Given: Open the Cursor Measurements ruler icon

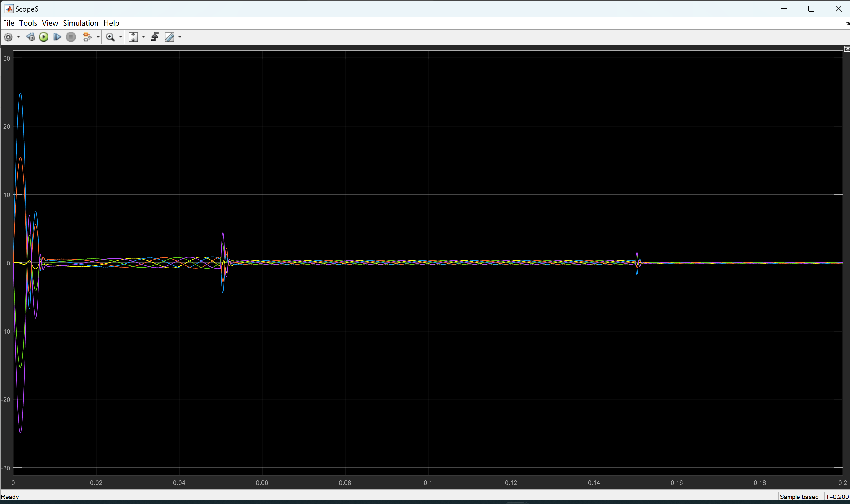Looking at the screenshot, I should [x=170, y=37].
